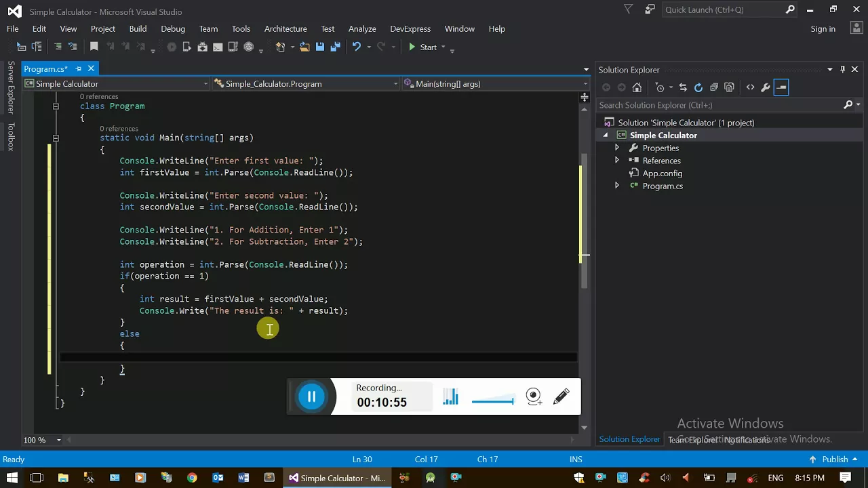Click the Open File folder icon
Screen dimensions: 868x488
pos(304,47)
